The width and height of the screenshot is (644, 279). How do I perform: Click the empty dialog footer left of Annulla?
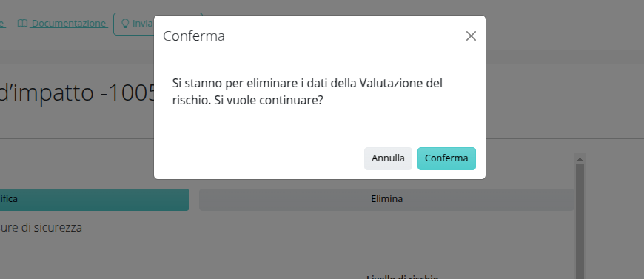point(259,158)
